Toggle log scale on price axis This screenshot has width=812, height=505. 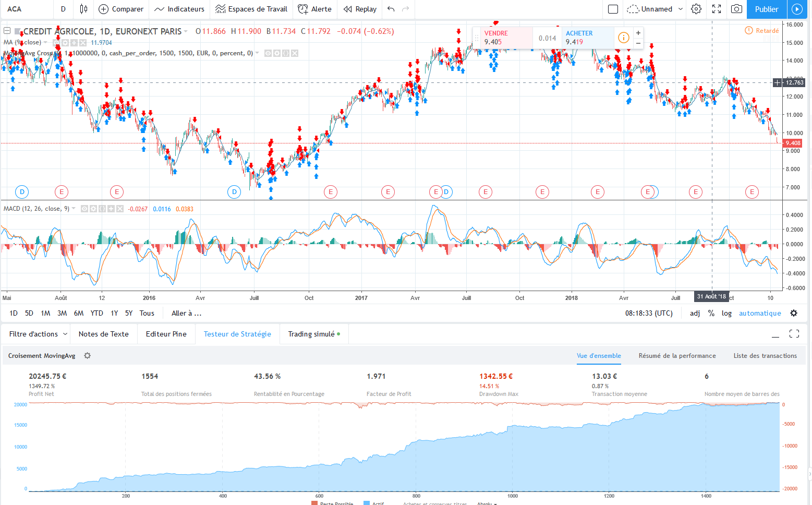pyautogui.click(x=726, y=313)
